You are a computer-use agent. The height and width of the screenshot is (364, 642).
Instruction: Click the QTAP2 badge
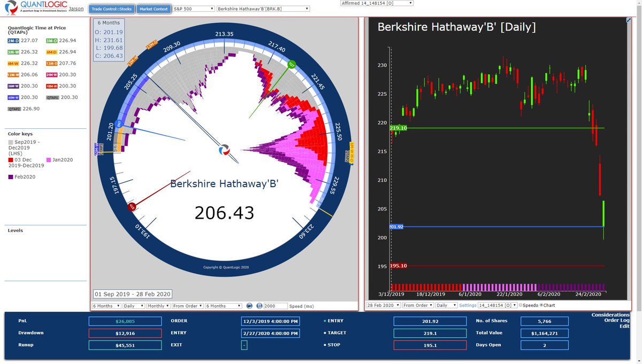13,109
